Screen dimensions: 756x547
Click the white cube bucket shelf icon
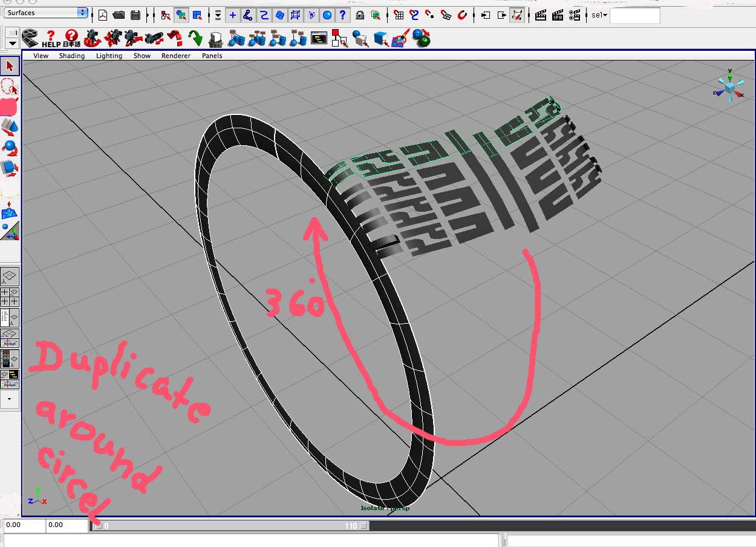(x=216, y=39)
